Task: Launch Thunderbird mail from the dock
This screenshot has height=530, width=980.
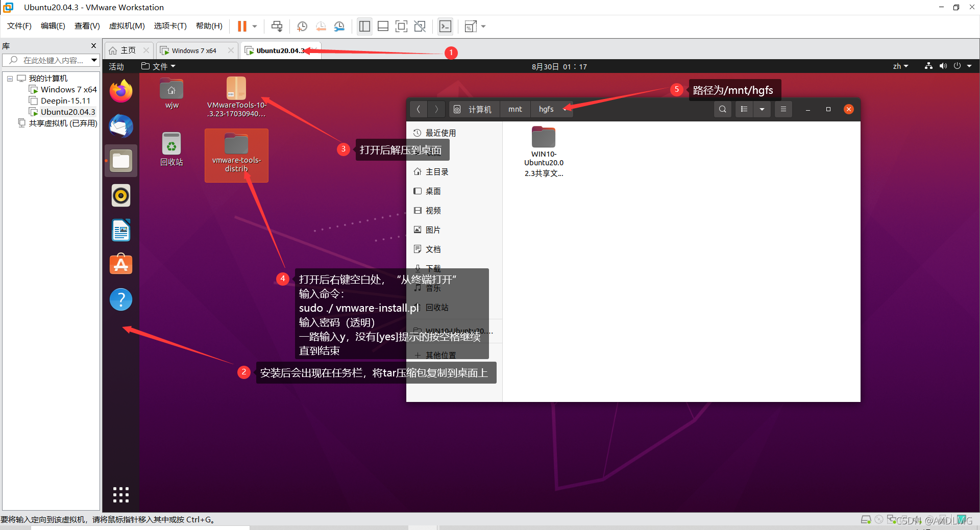Action: click(x=121, y=126)
